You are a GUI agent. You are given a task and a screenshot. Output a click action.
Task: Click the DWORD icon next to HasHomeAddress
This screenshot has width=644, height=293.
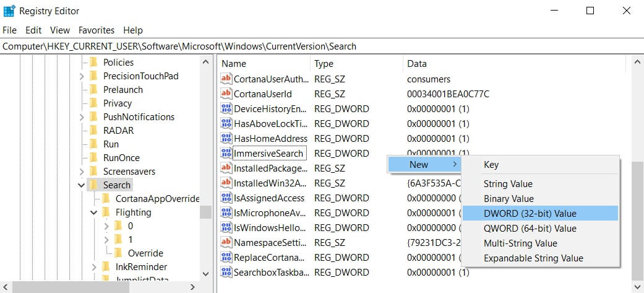(226, 138)
